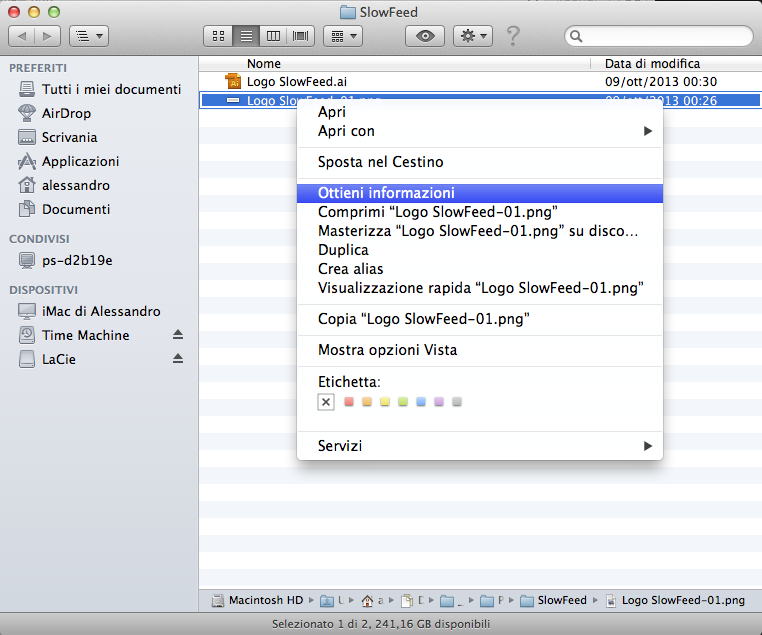762x635 pixels.
Task: Switch to icon view
Action: (x=219, y=36)
